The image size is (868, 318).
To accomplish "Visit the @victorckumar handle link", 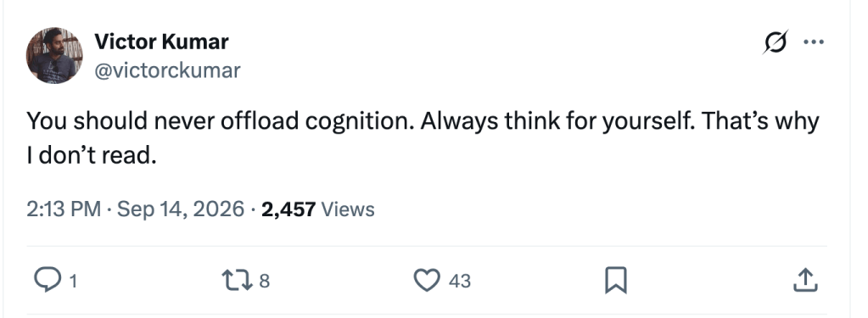I will click(167, 70).
